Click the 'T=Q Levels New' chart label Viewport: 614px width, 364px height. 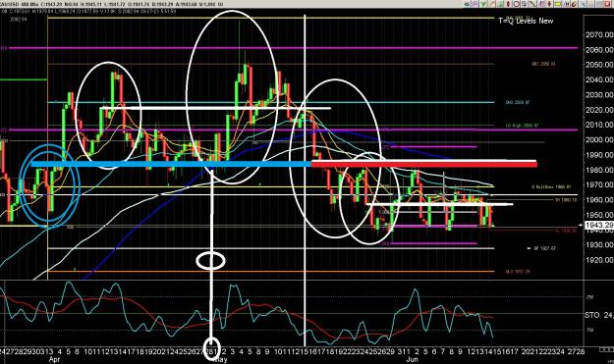[526, 21]
